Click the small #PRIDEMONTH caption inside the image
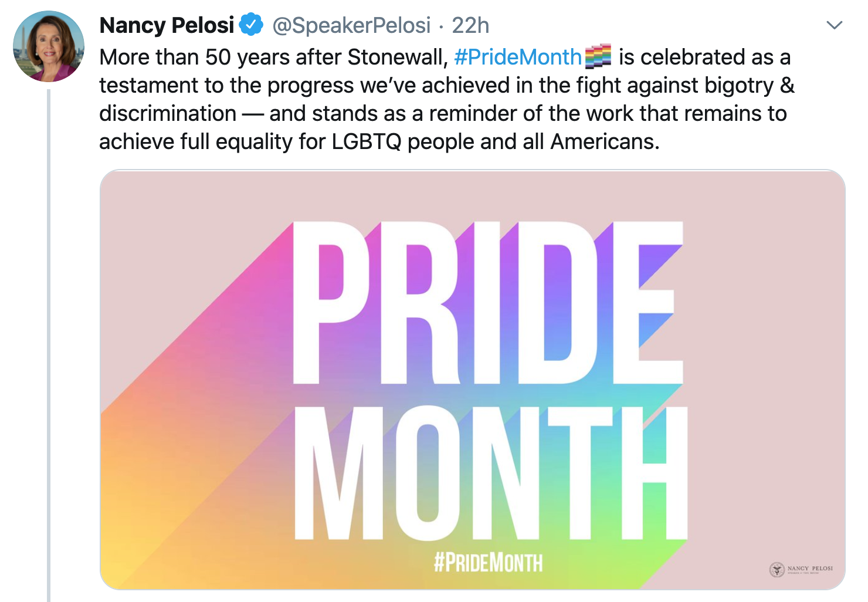 488,562
